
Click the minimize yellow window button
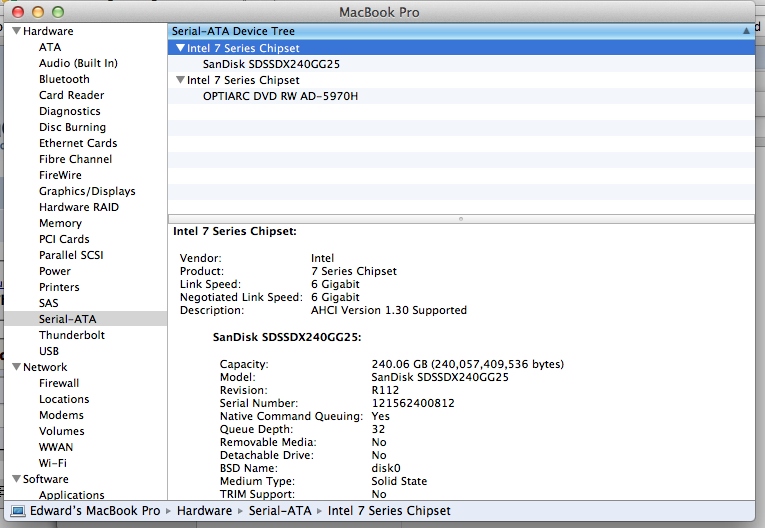[x=38, y=12]
